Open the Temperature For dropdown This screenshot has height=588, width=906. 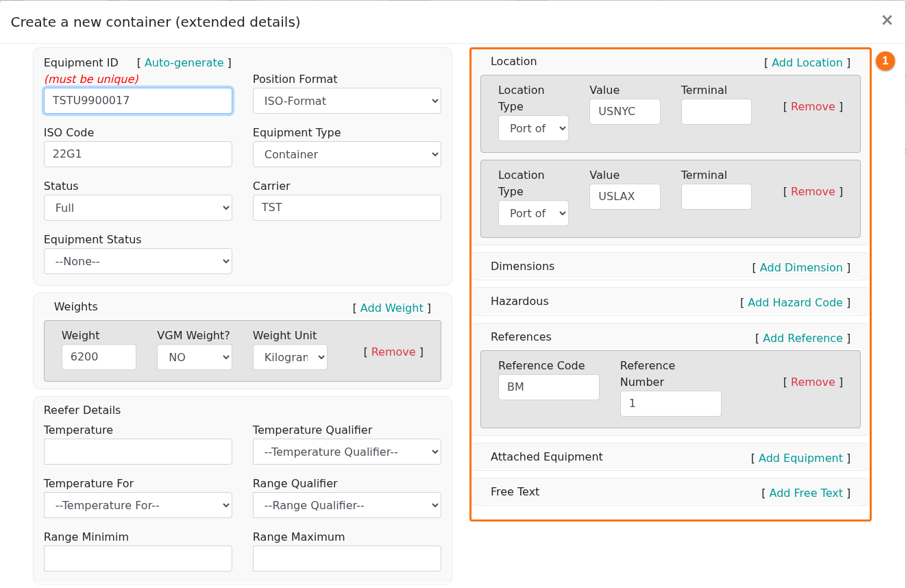(x=138, y=505)
